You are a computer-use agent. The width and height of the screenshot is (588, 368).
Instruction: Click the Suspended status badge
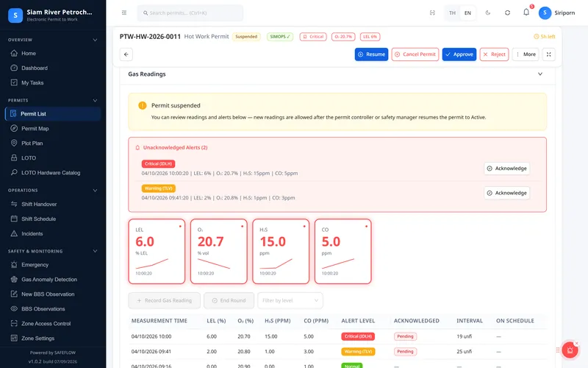point(246,37)
